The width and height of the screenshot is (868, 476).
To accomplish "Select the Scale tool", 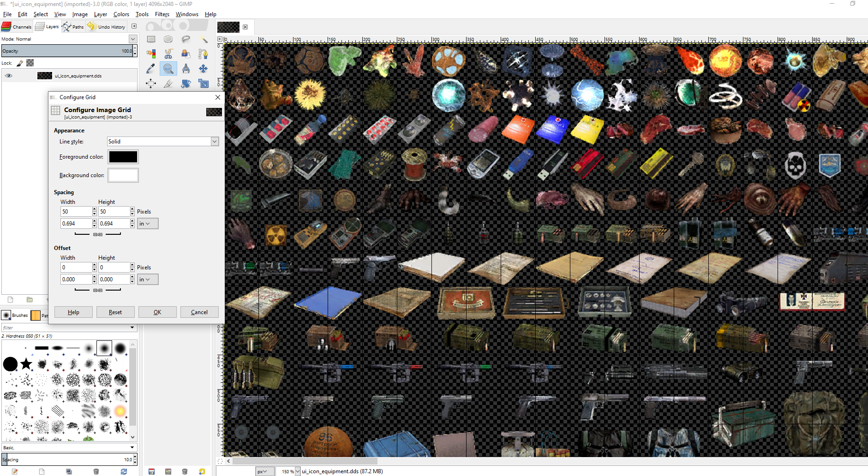I will tap(204, 83).
